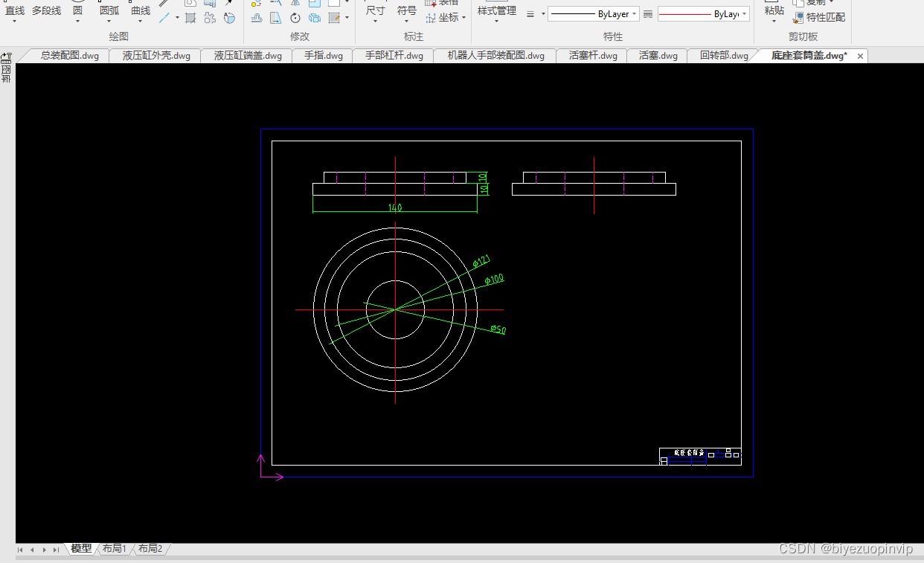This screenshot has width=924, height=563.
Task: Click the Φ50 diameter label
Action: pyautogui.click(x=498, y=329)
